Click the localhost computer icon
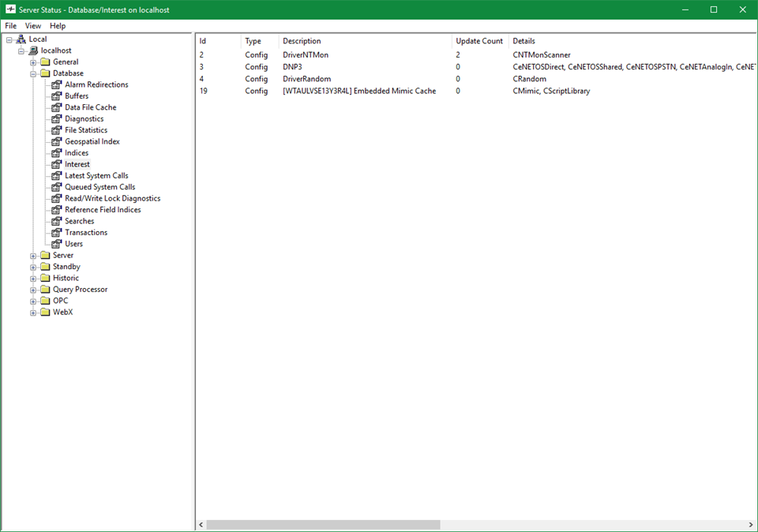The width and height of the screenshot is (758, 532). click(33, 51)
